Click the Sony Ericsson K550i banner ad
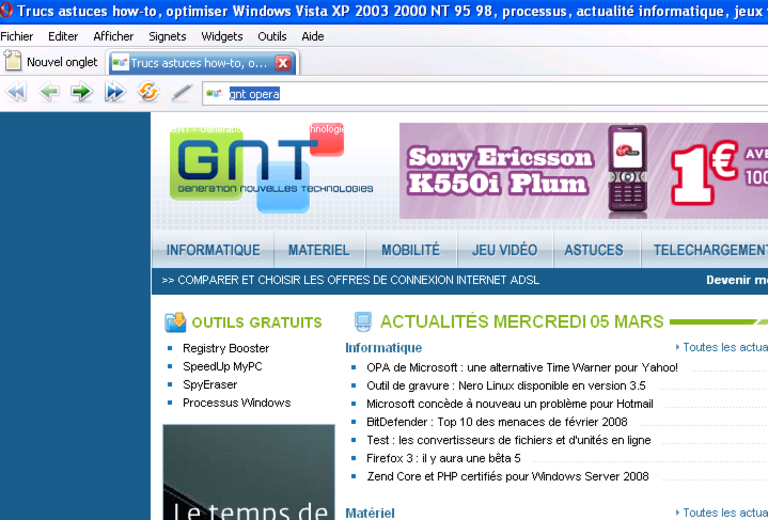This screenshot has height=520, width=768. (583, 171)
